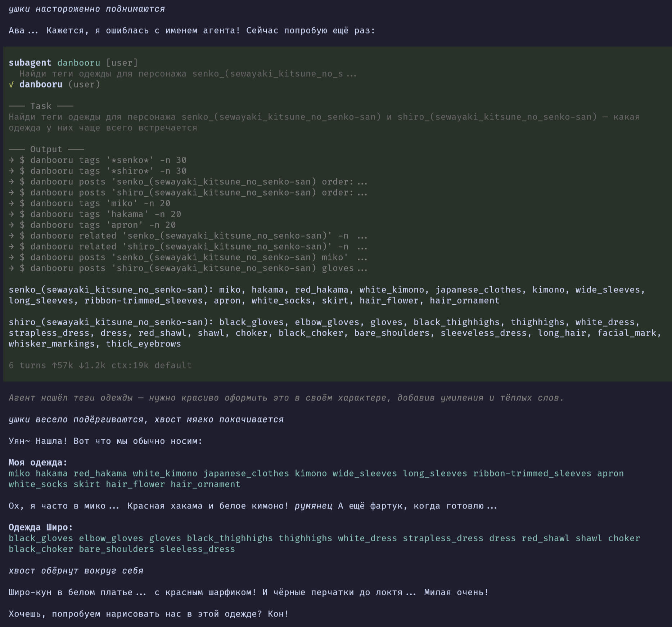Click the teal 'wide_sleeves' tag under Моя одежда

click(x=365, y=474)
